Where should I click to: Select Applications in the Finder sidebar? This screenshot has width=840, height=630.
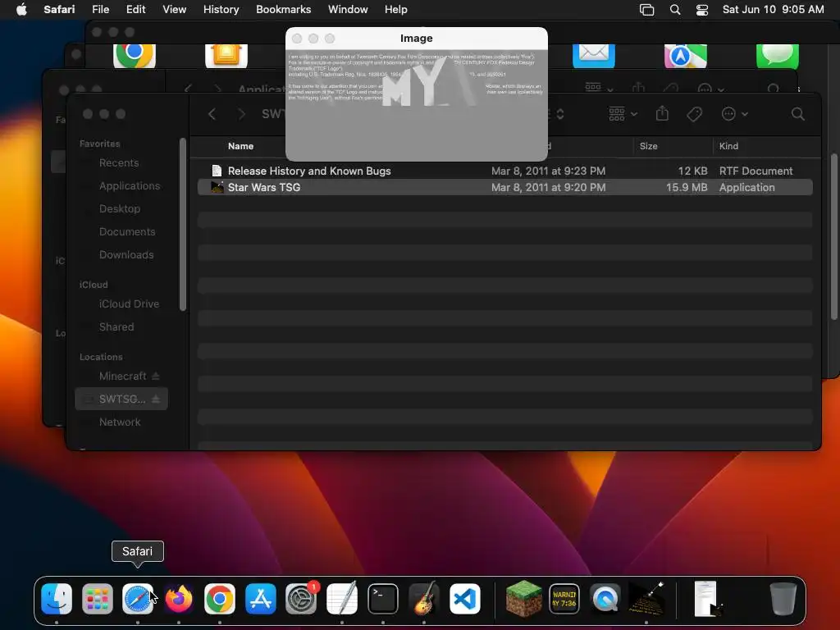[129, 186]
